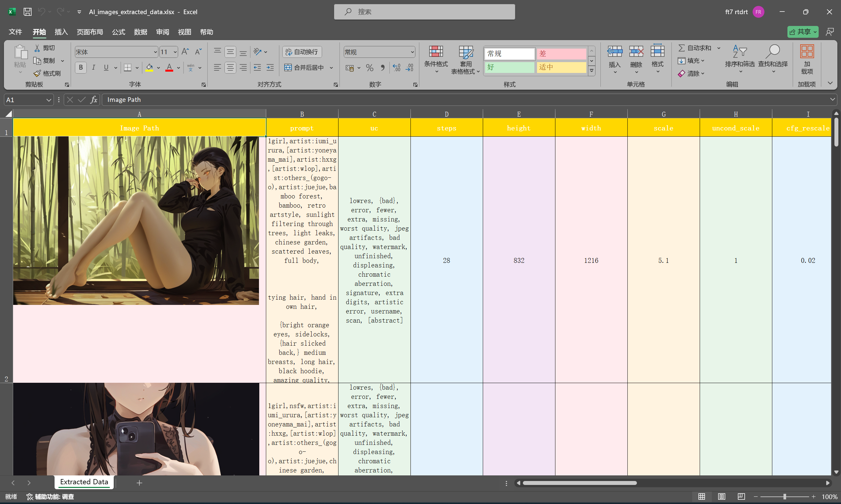The height and width of the screenshot is (504, 841).
Task: Click the Save icon in title bar
Action: (28, 12)
